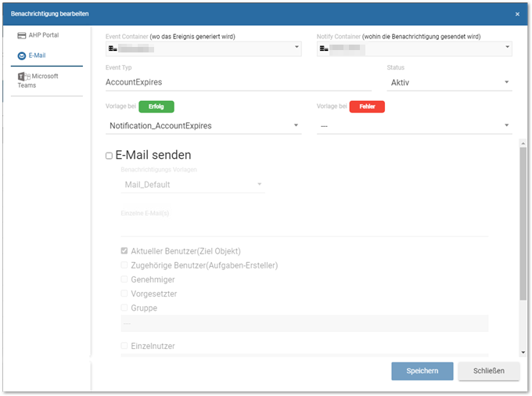The width and height of the screenshot is (532, 396).
Task: Click the E-Mail envelope icon
Action: 22,56
